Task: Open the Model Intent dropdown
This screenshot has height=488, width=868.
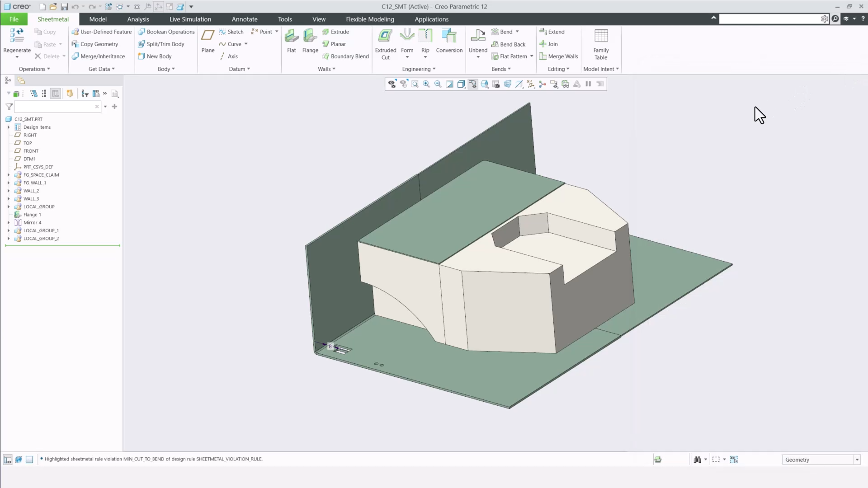Action: click(x=601, y=69)
